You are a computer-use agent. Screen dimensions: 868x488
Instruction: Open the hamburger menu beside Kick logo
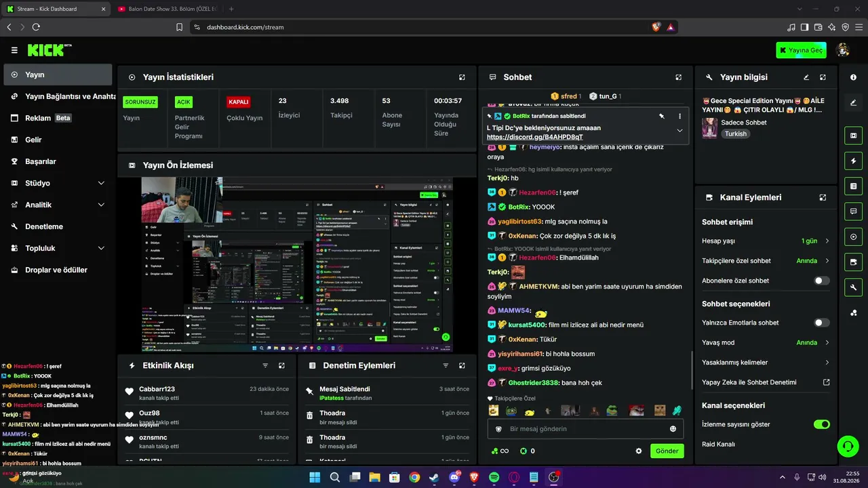(14, 50)
